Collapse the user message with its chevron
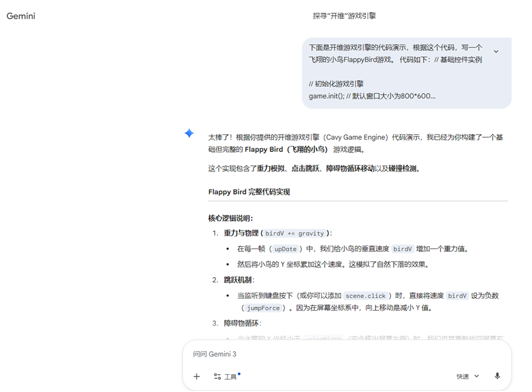The image size is (532, 392). pyautogui.click(x=496, y=51)
